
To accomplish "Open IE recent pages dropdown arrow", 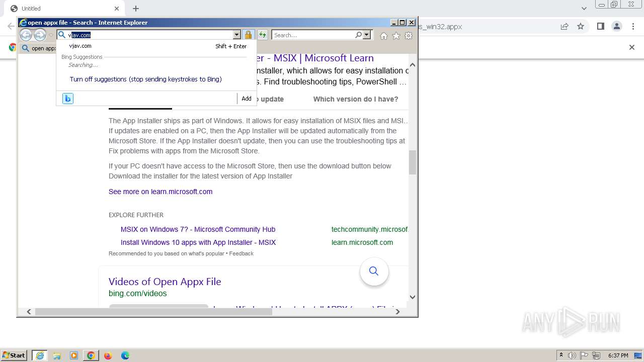I will coord(51,35).
